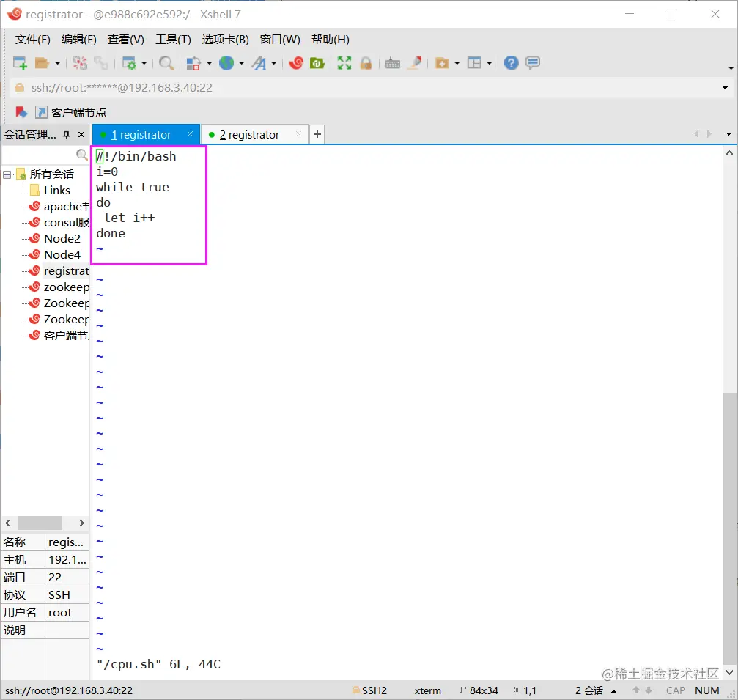
Task: Expand the new folder dropdown arrow
Action: 457,62
